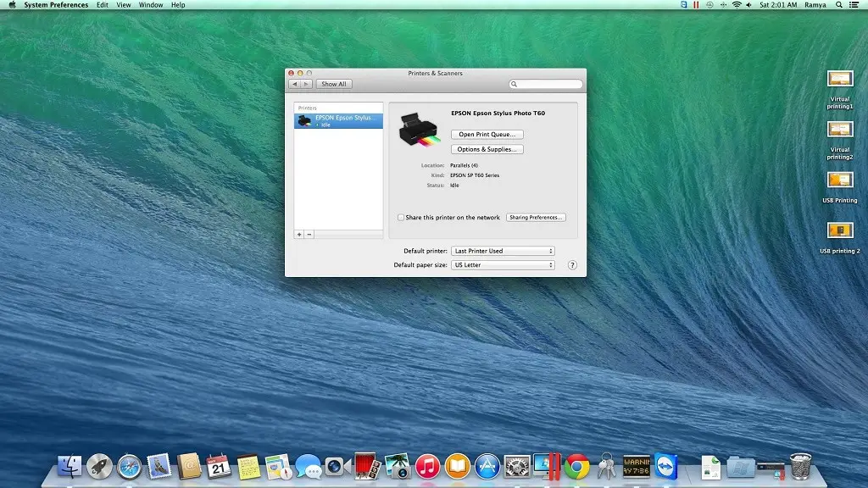Open iTunes from the dock
868x488 pixels.
tap(428, 465)
